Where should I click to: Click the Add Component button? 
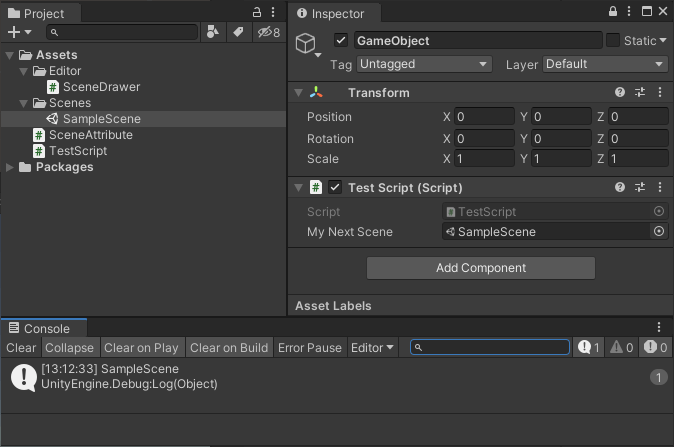[481, 268]
